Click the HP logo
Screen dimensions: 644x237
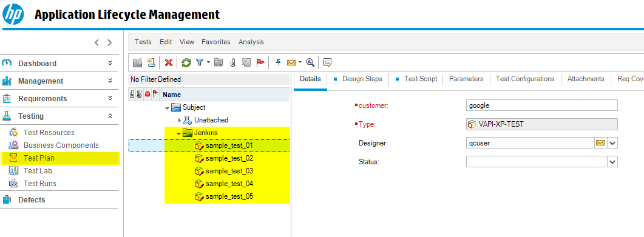point(13,15)
